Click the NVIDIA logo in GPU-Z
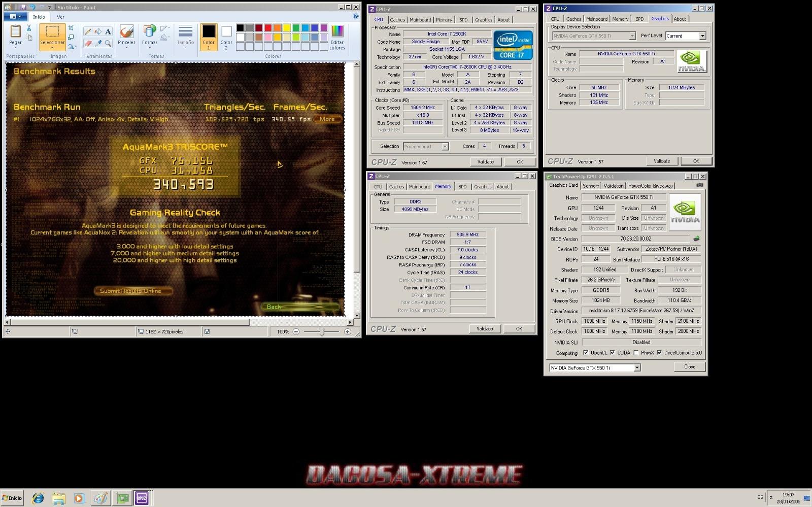Image resolution: width=812 pixels, height=507 pixels. click(x=685, y=212)
